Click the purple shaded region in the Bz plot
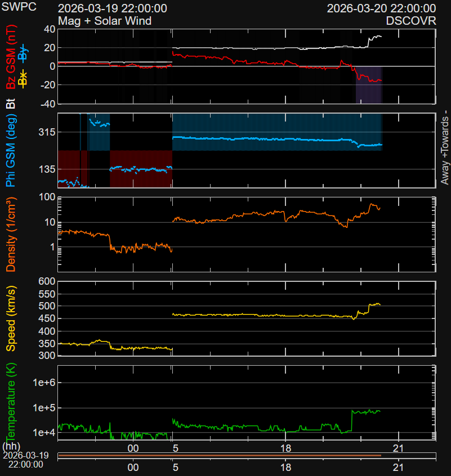451x476 pixels. pyautogui.click(x=369, y=85)
